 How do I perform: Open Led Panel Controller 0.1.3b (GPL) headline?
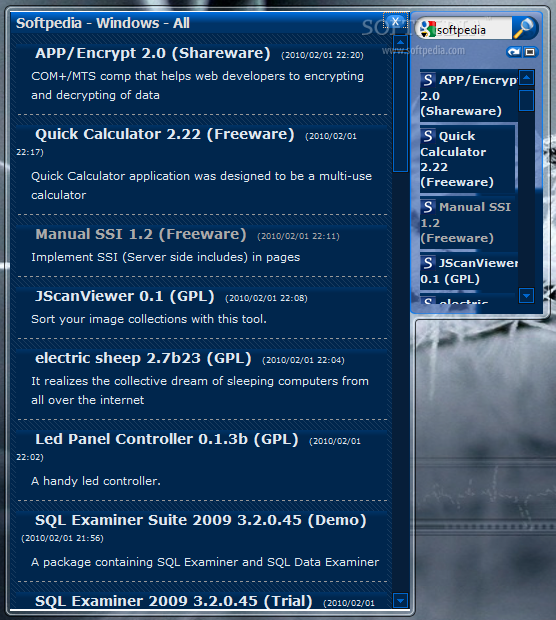click(x=166, y=440)
